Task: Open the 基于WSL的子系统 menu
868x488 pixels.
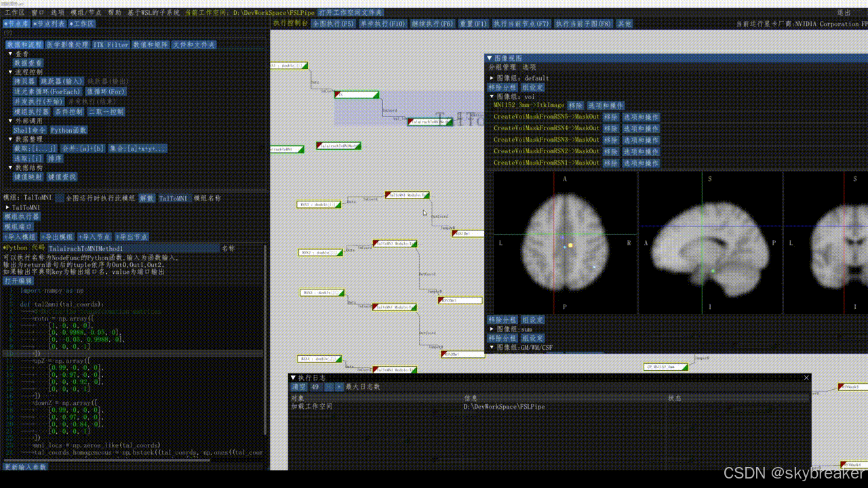Action: [x=154, y=13]
